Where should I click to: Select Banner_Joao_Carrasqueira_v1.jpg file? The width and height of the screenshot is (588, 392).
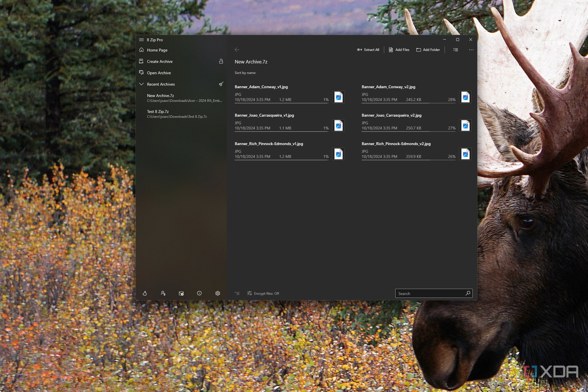(x=289, y=122)
